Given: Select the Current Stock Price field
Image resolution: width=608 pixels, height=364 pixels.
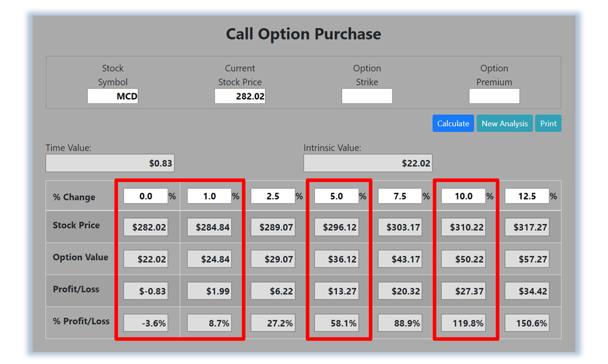Looking at the screenshot, I should [240, 96].
